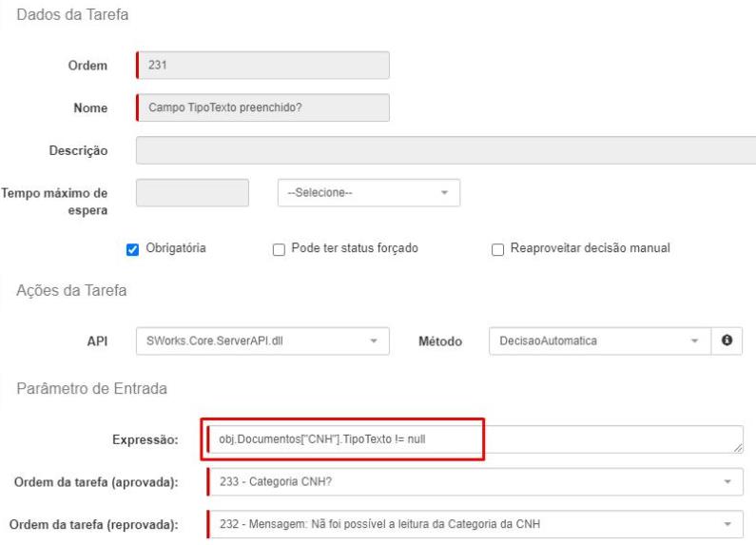This screenshot has width=756, height=545.
Task: Open Ordem da tarefa (reprovada) dropdown
Action: (x=475, y=524)
